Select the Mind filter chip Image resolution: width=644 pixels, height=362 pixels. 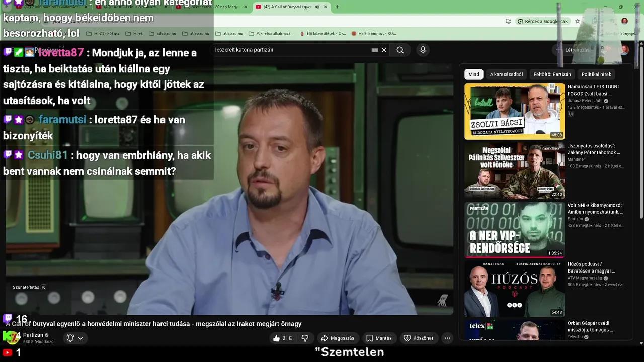[x=474, y=74]
